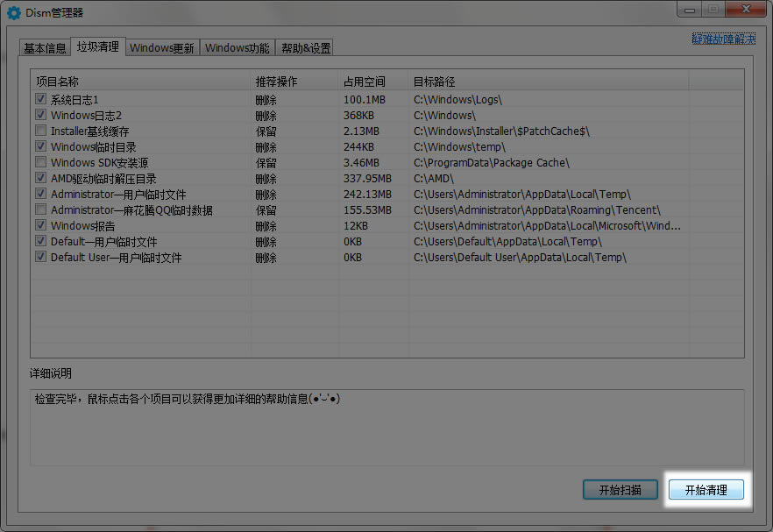Select the Windows报告 item name

(82, 226)
